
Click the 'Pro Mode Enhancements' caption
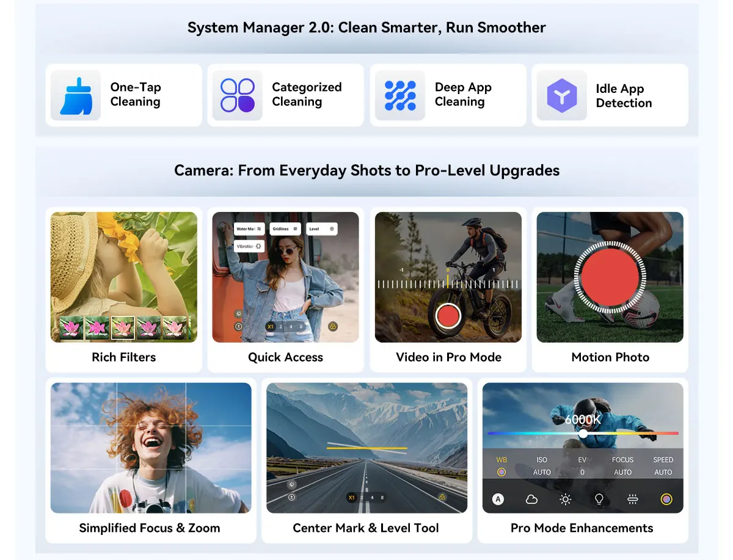pos(582,528)
